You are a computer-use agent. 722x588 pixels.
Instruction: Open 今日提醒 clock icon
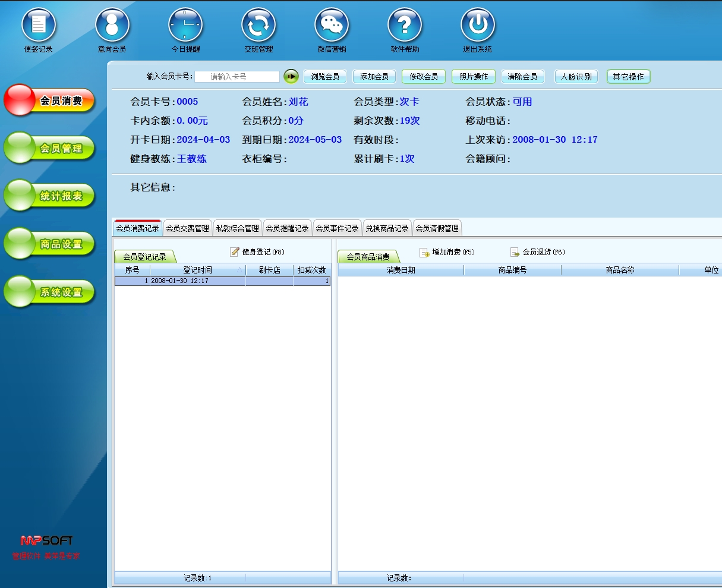185,26
